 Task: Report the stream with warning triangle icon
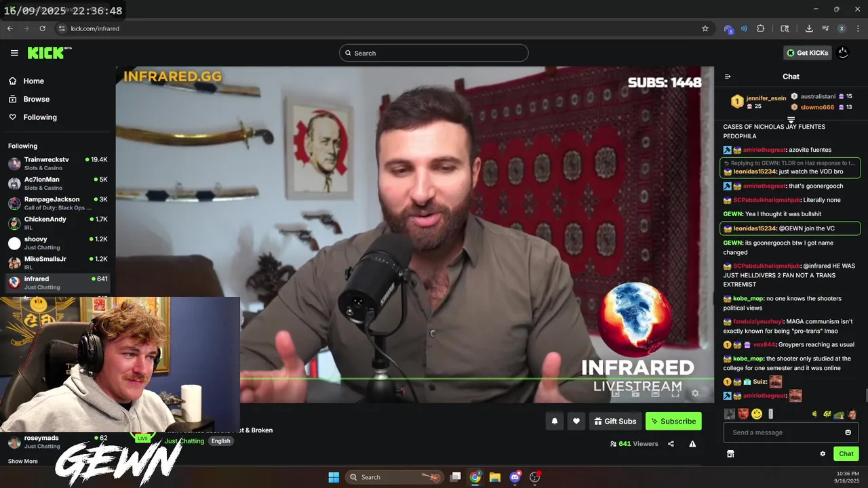[x=692, y=444]
